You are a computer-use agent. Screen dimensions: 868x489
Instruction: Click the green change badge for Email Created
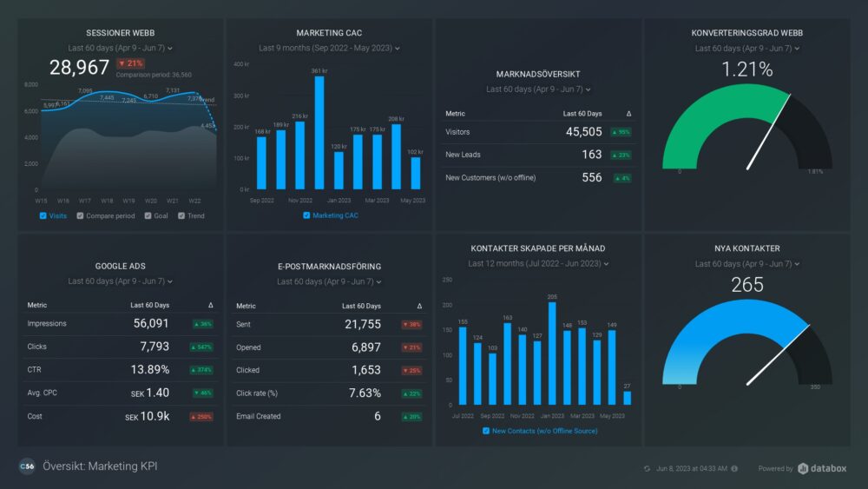point(411,417)
